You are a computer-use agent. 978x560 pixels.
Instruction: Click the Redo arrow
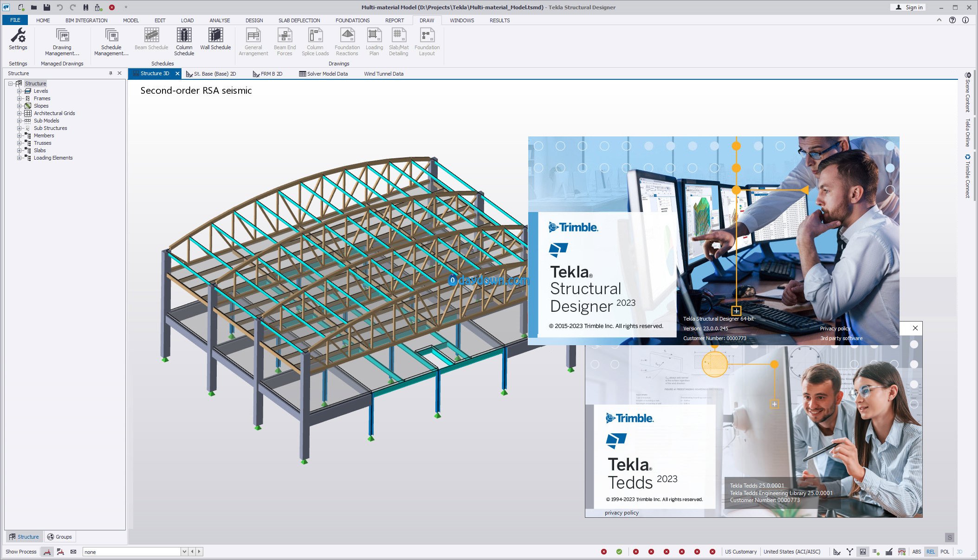73,7
